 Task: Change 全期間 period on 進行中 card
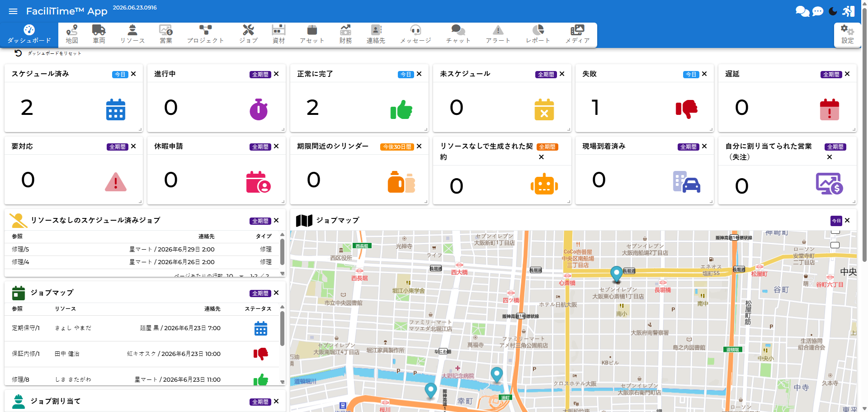pos(260,75)
